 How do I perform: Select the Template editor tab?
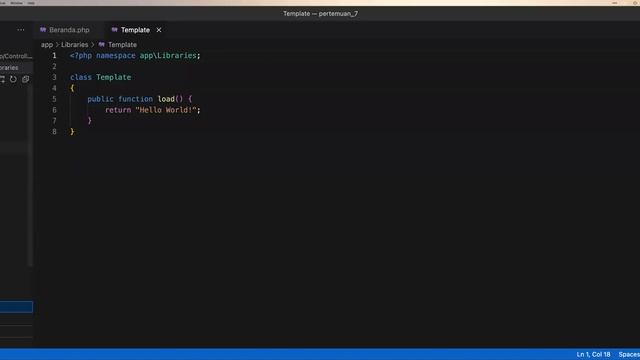pos(136,30)
